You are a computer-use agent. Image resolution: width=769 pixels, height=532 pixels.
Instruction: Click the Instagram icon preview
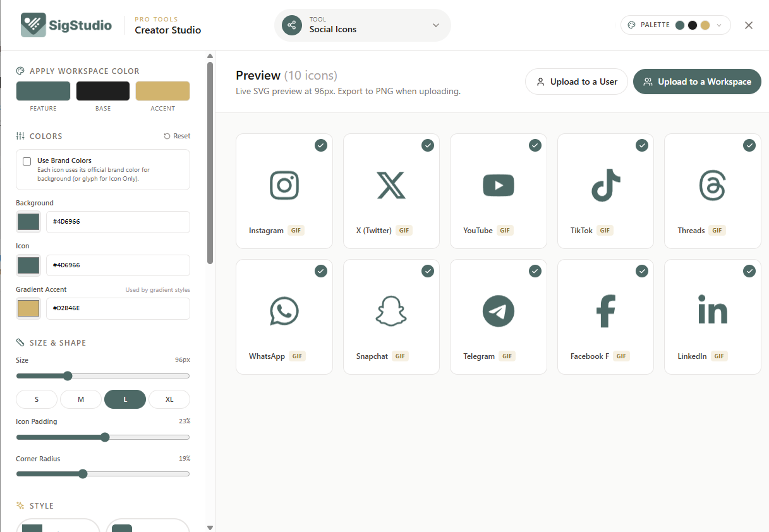284,185
